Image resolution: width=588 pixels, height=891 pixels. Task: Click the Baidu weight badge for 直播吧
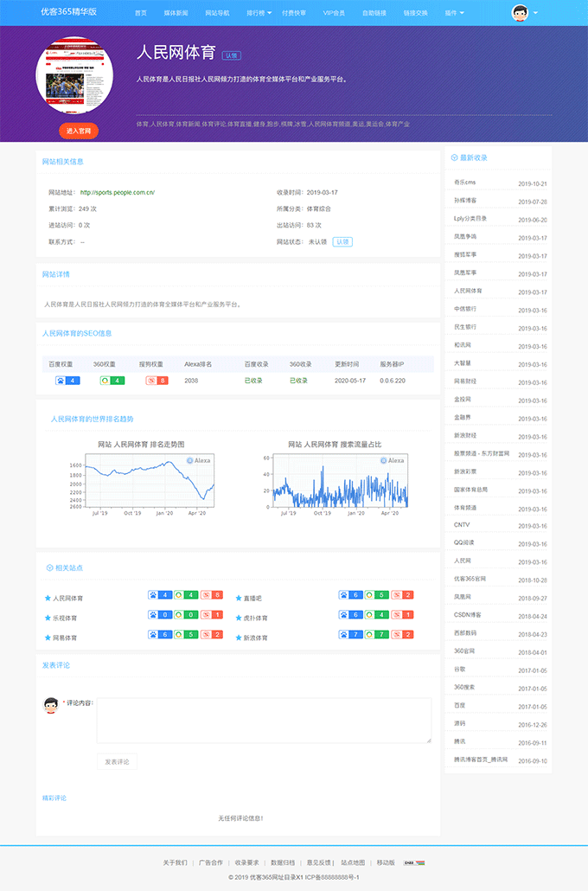click(x=351, y=595)
